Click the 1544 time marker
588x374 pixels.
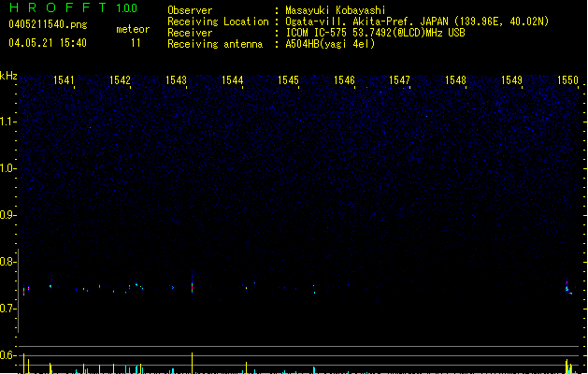pos(233,80)
